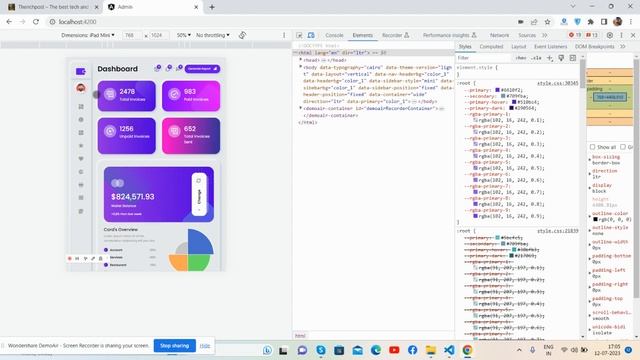The width and height of the screenshot is (640, 360).
Task: Open the first sidebar icon below the avatar
Action: pos(81,107)
